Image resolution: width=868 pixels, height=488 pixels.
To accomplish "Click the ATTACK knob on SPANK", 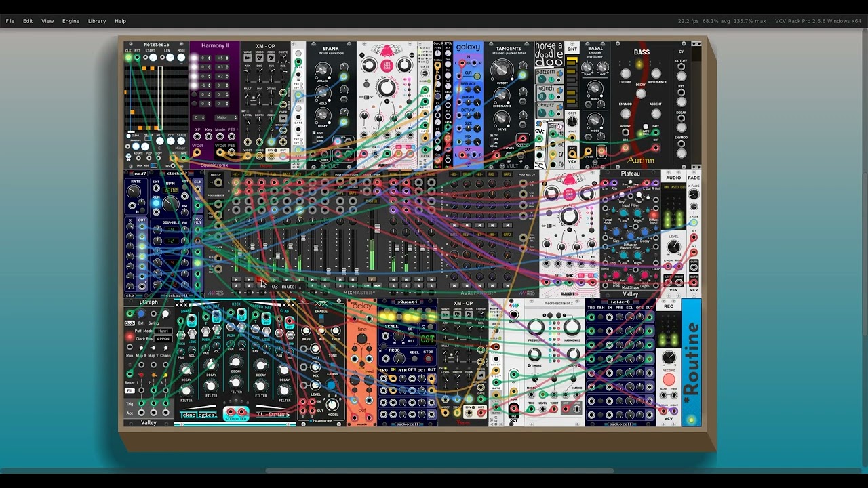I will [x=323, y=70].
